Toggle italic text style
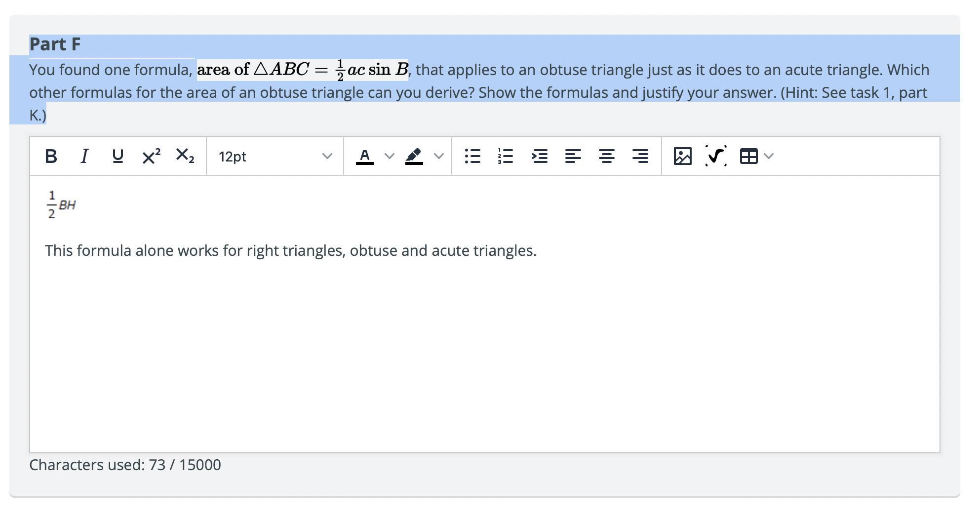The image size is (980, 520). coord(84,157)
